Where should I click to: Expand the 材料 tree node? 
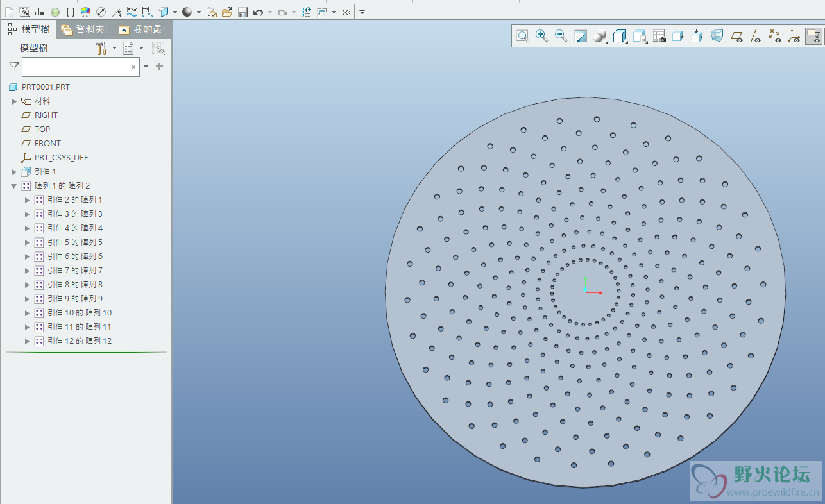coord(14,101)
